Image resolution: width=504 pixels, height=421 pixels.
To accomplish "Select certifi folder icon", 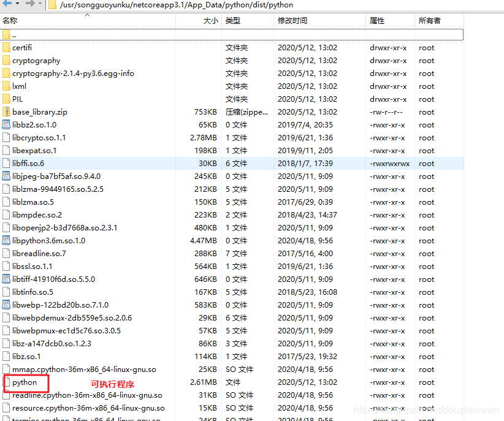I will pyautogui.click(x=6, y=48).
